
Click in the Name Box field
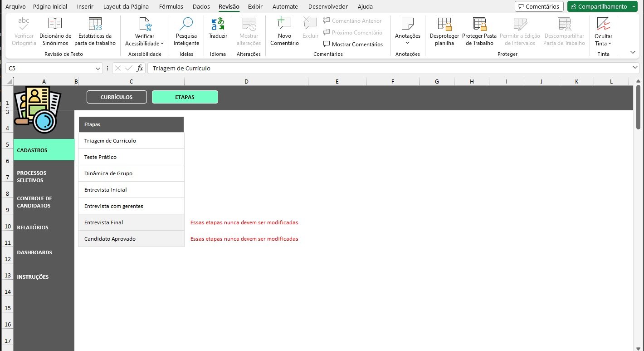point(50,68)
